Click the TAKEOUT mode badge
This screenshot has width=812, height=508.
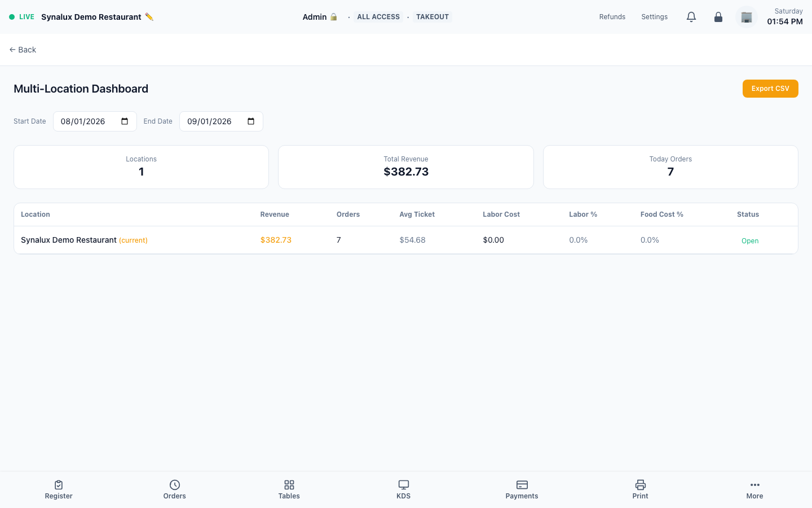tap(433, 17)
